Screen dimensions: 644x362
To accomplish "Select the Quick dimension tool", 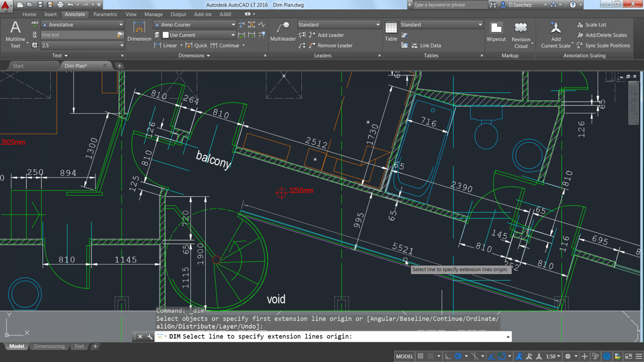I will 200,45.
